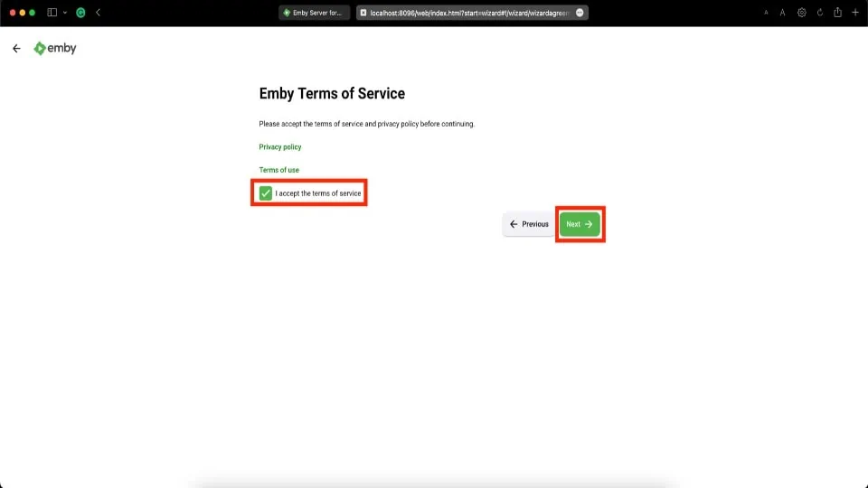
Task: Click the Emby Terms of Service heading
Action: (x=332, y=93)
